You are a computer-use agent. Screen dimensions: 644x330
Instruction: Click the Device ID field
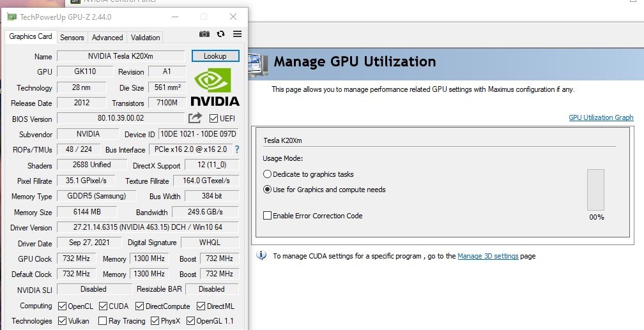[x=198, y=134]
